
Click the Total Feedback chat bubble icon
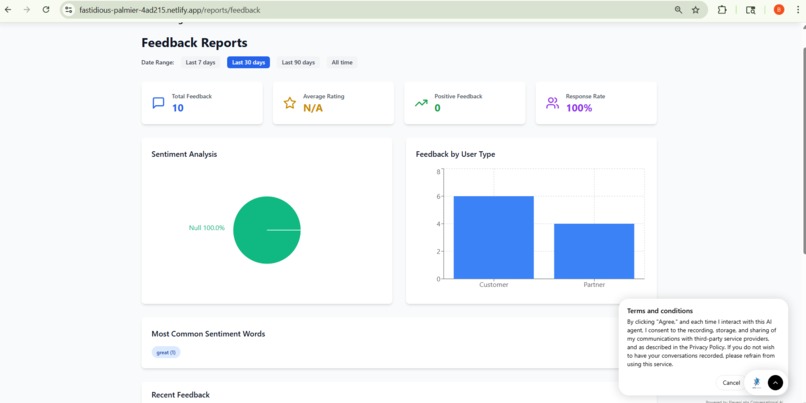point(158,103)
